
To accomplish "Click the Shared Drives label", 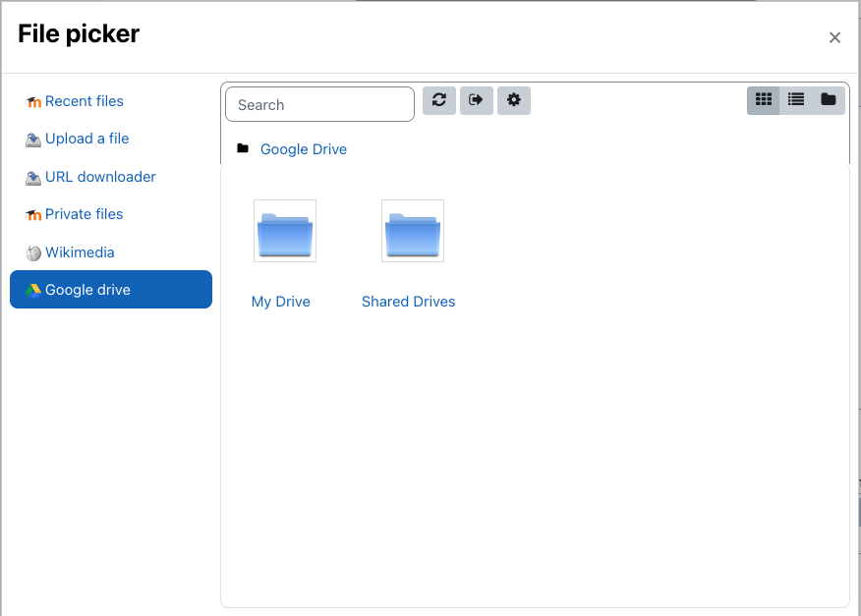I will point(409,302).
